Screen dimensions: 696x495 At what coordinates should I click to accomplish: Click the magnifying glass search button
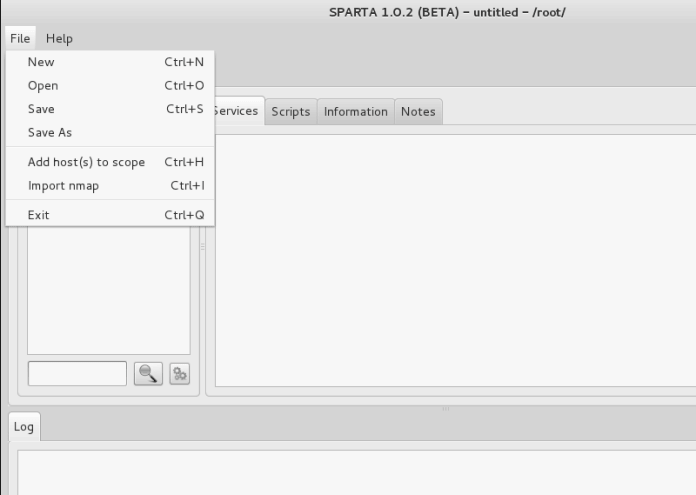[148, 373]
